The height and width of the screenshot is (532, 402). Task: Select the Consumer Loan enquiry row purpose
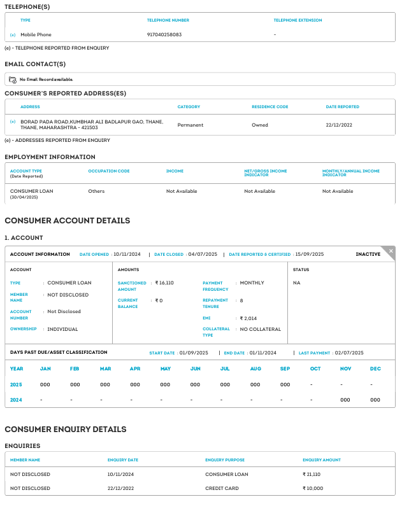pyautogui.click(x=227, y=474)
